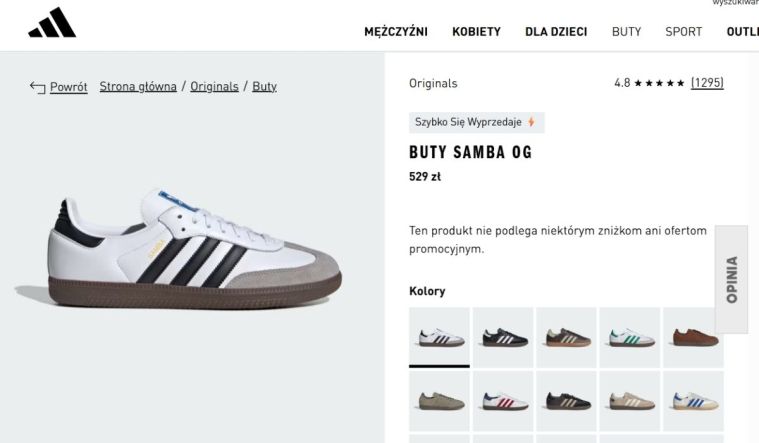The height and width of the screenshot is (443, 759).
Task: Open the Buty breadcrumb link
Action: tap(264, 87)
